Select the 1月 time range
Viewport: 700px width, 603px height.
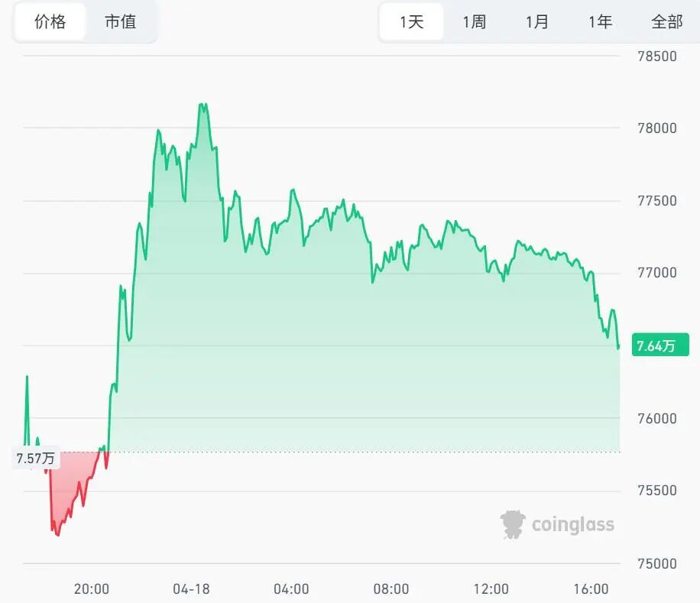(536, 22)
